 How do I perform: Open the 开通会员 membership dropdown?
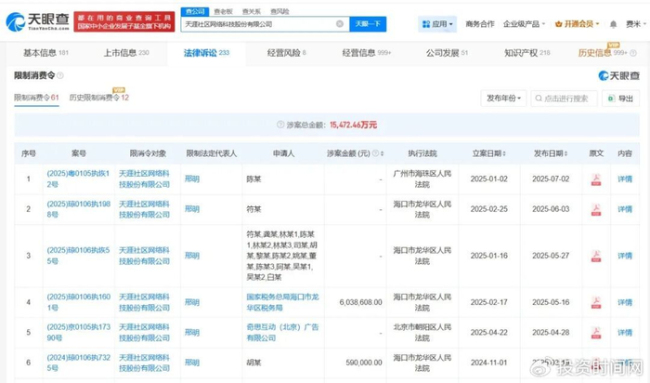click(577, 24)
